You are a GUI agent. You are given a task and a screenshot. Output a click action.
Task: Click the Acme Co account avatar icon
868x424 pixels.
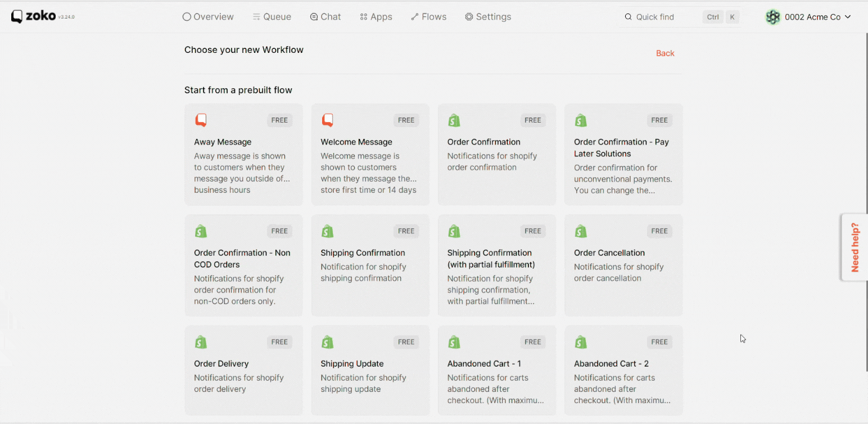[773, 17]
